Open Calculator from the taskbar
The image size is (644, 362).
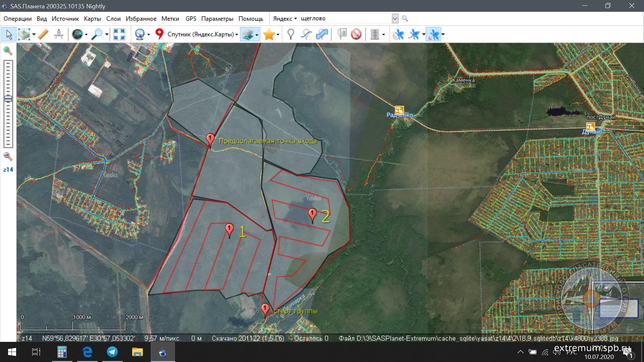(62, 352)
